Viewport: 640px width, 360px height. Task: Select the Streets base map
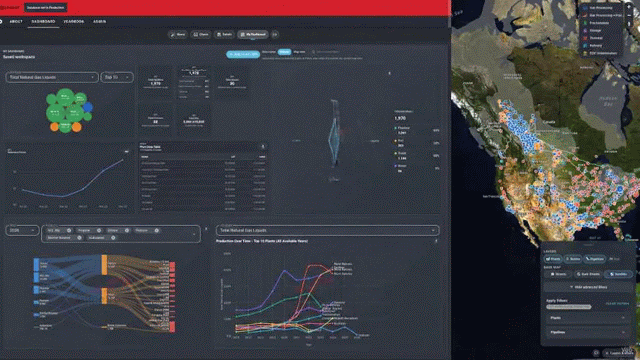(x=558, y=274)
